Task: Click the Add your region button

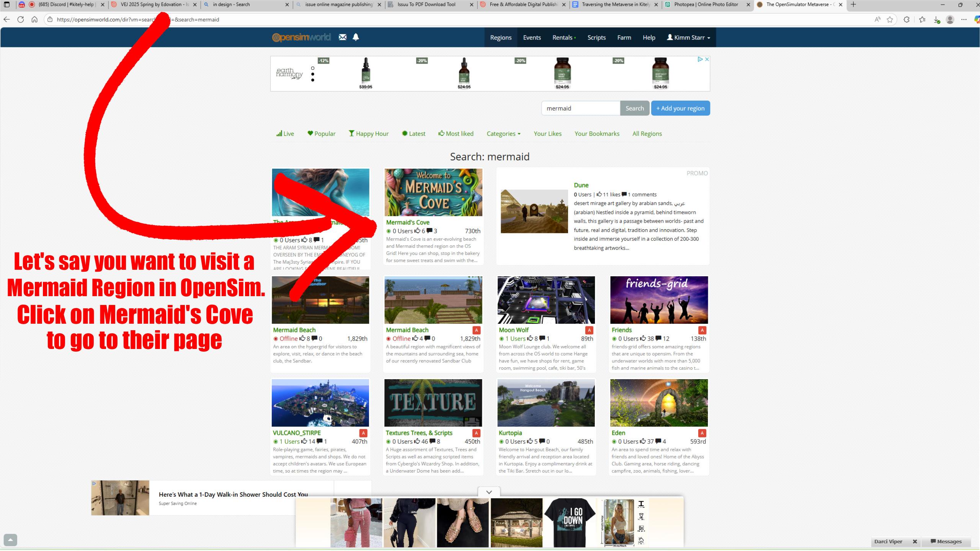Action: click(x=680, y=108)
